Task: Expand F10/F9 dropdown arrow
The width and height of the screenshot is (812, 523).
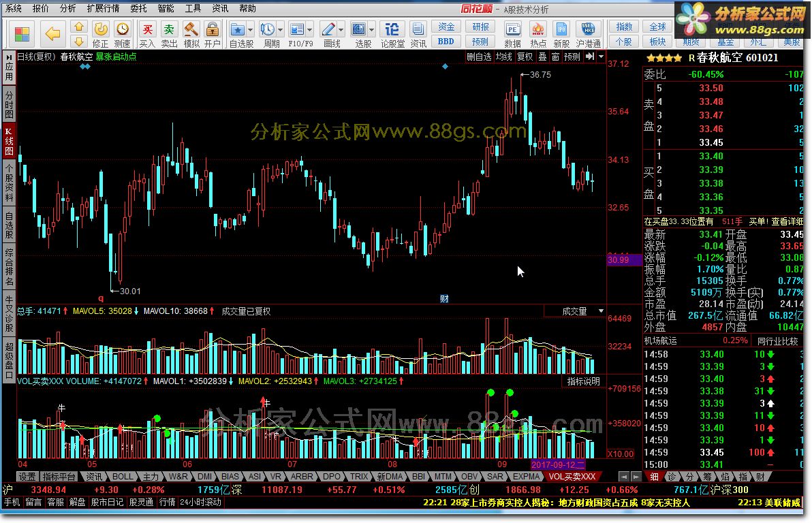Action: pos(310,29)
